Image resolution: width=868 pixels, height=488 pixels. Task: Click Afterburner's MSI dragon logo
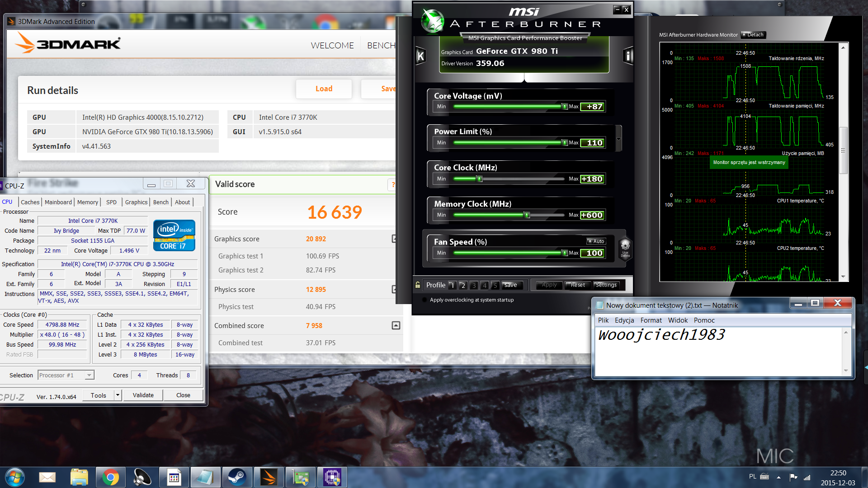pyautogui.click(x=433, y=21)
